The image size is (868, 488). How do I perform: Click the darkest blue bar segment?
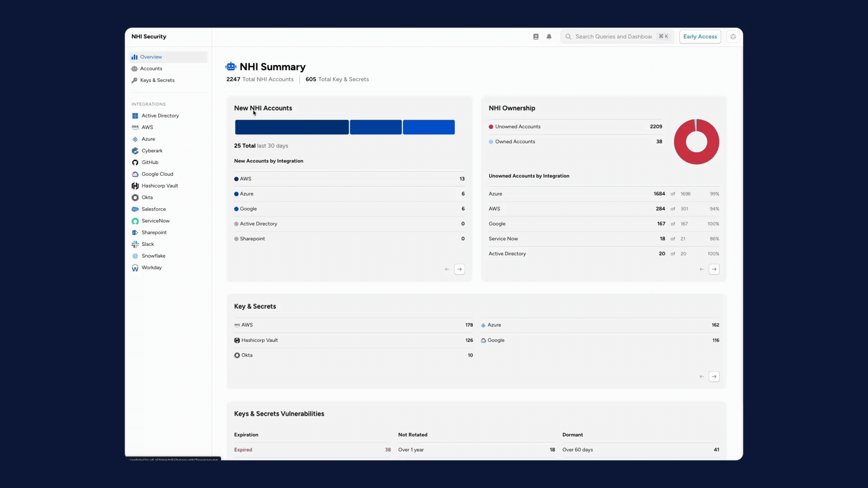(292, 127)
